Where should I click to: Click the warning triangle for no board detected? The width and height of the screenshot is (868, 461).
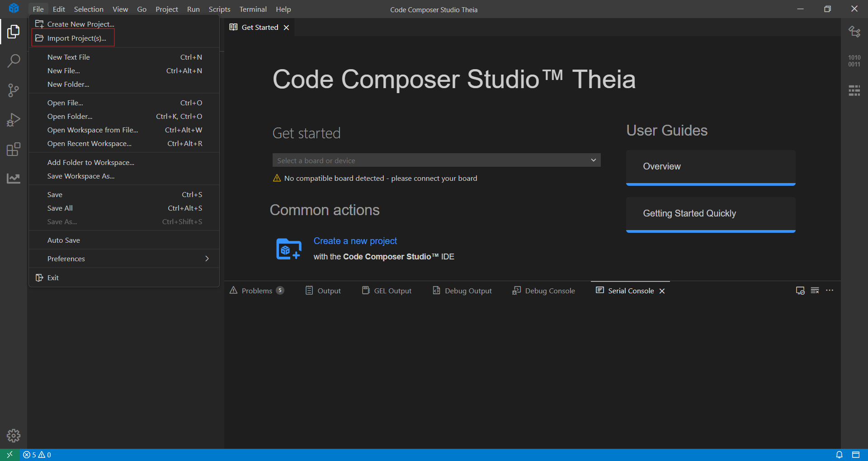point(277,179)
